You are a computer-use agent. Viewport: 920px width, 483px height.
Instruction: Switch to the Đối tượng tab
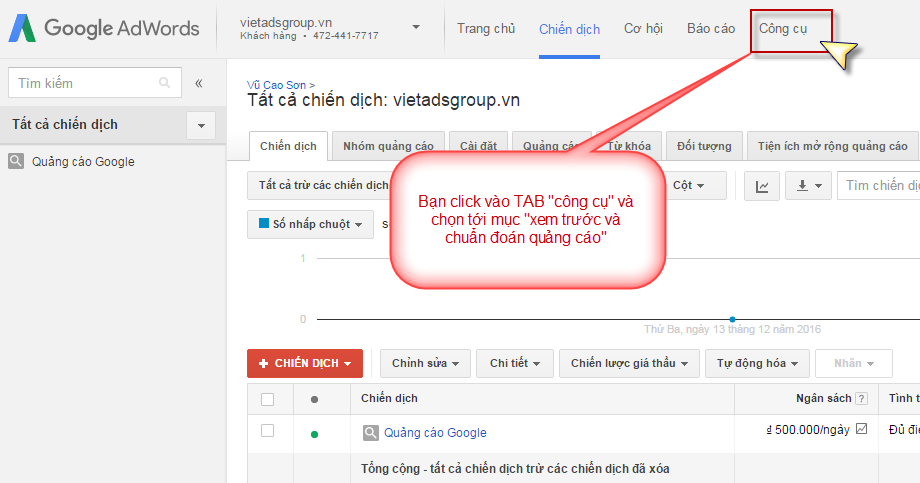(x=704, y=146)
